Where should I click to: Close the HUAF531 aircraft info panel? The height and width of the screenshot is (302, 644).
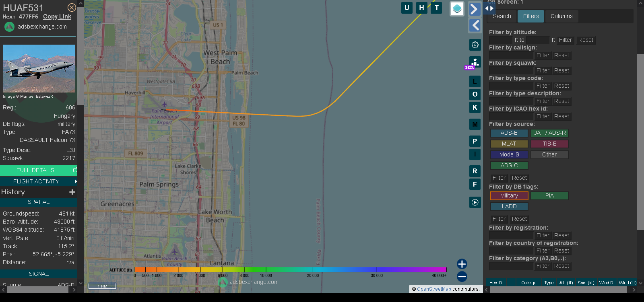72,7
